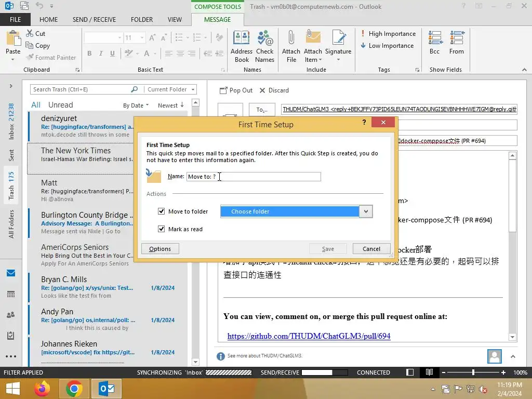The image size is (532, 399).
Task: Click the Paste icon in Clipboard group
Action: 13,38
